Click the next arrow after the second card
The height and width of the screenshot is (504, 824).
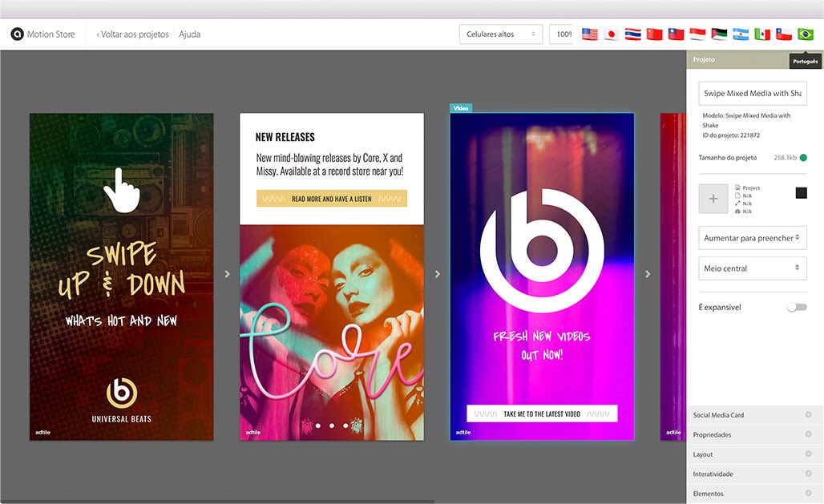[x=437, y=274]
